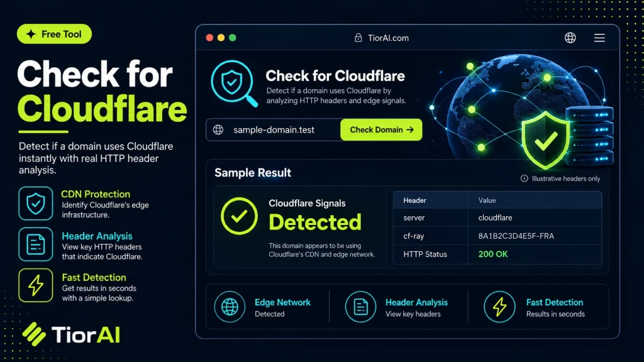Click the Edge Network globe icon

230,307
